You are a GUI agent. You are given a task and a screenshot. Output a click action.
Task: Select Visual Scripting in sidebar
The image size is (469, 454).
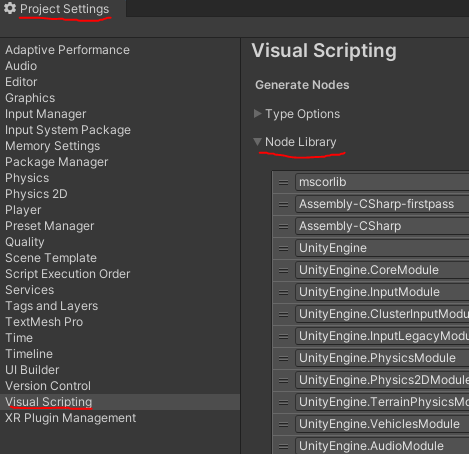(x=48, y=402)
